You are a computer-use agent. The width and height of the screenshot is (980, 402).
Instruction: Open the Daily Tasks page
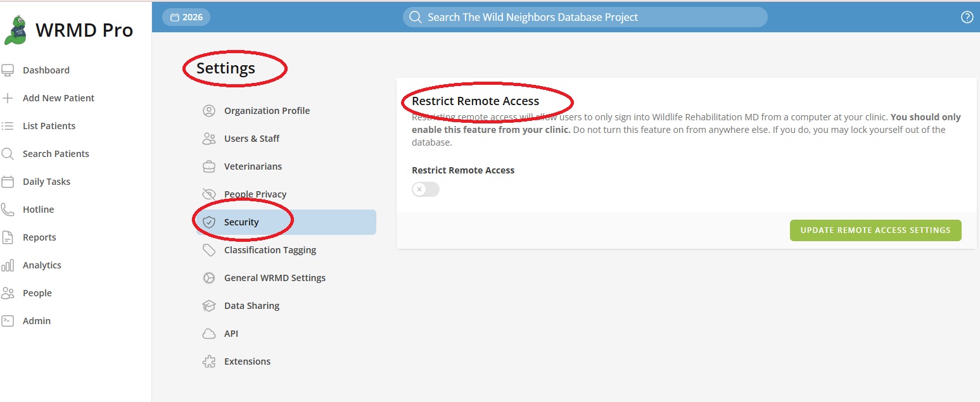(x=46, y=182)
